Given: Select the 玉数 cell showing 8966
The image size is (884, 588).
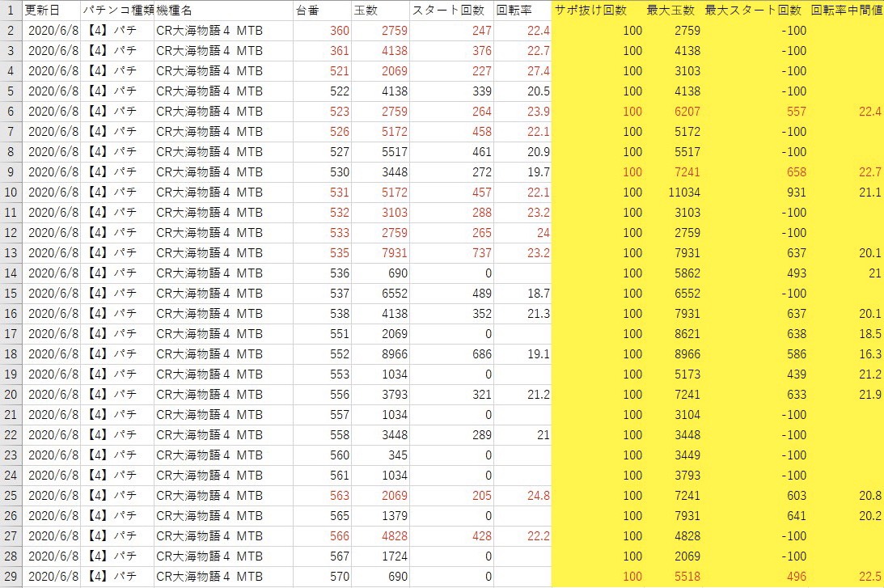Looking at the screenshot, I should click(383, 354).
